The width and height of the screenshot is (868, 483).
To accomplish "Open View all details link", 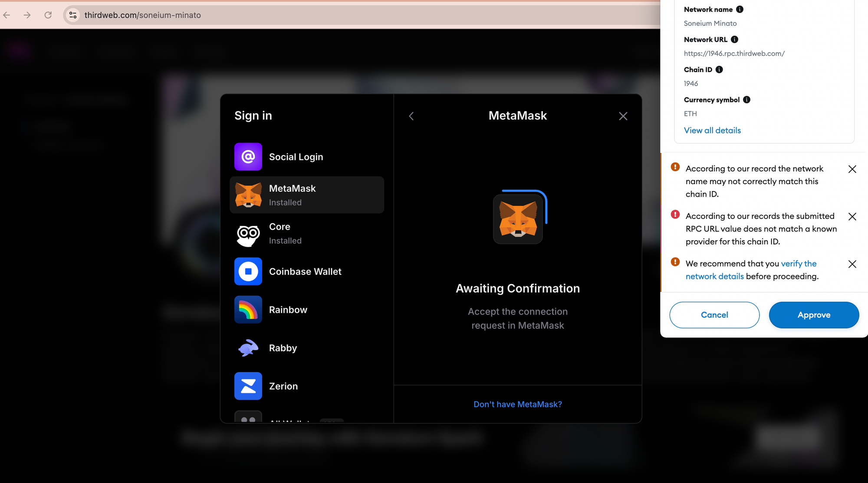I will (x=712, y=130).
